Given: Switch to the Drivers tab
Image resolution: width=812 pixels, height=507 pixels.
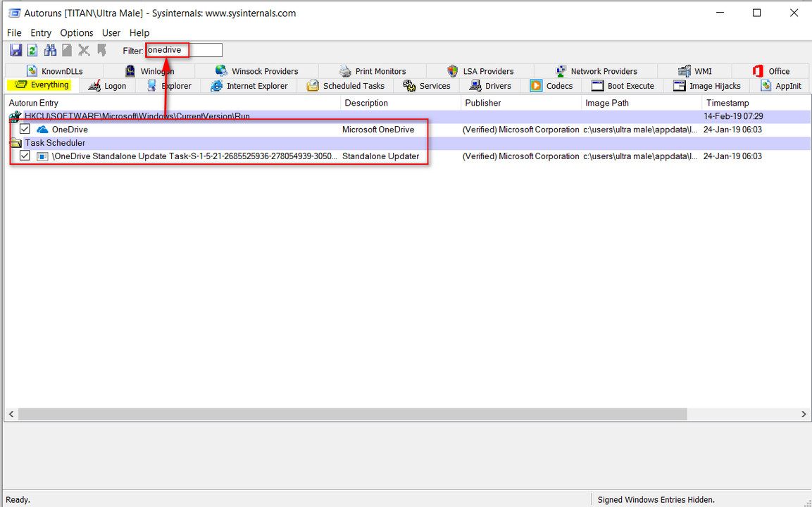Looking at the screenshot, I should click(490, 86).
